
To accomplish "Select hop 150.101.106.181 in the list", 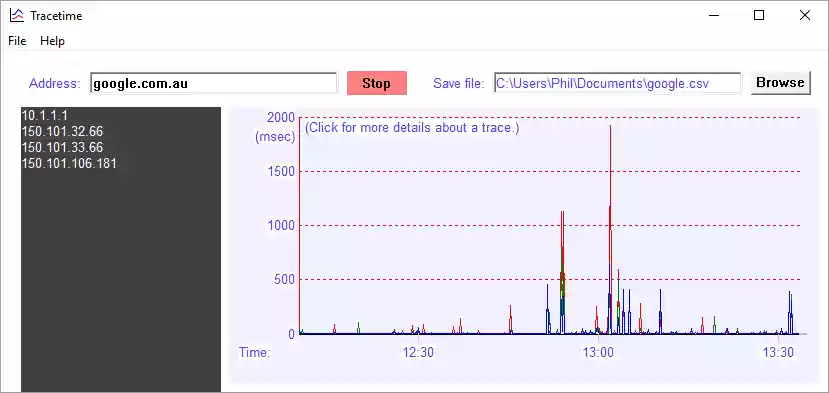I will coord(69,163).
